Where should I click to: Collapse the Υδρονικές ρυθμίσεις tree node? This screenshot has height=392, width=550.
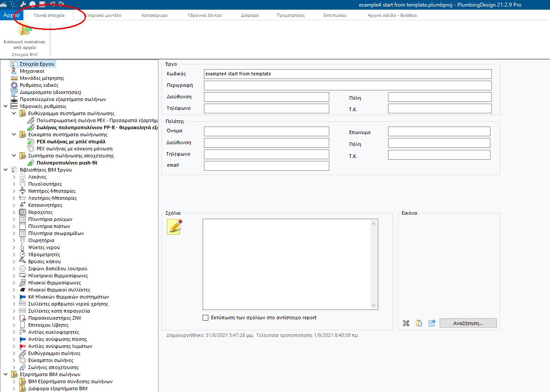(x=5, y=106)
